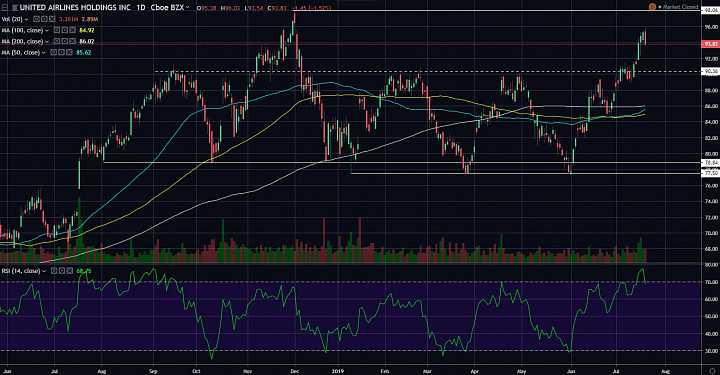The image size is (720, 375).
Task: Click the Sep label on the time axis
Action: (x=153, y=370)
